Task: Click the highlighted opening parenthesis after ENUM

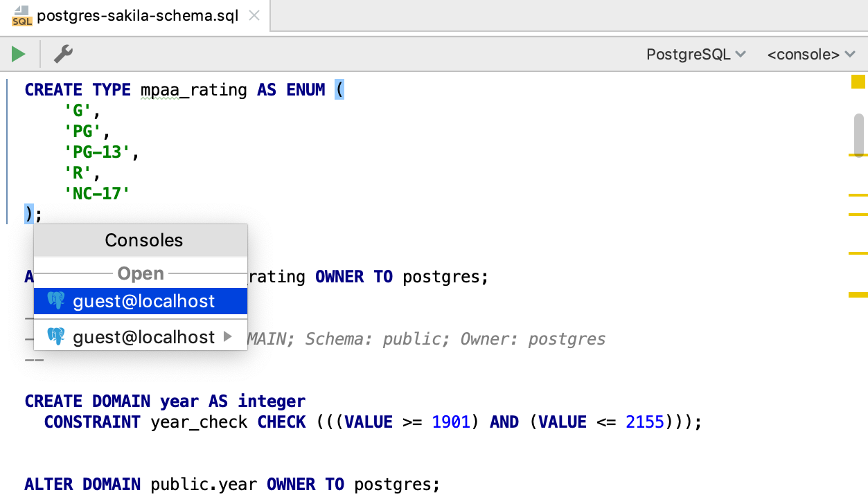Action: (x=339, y=90)
